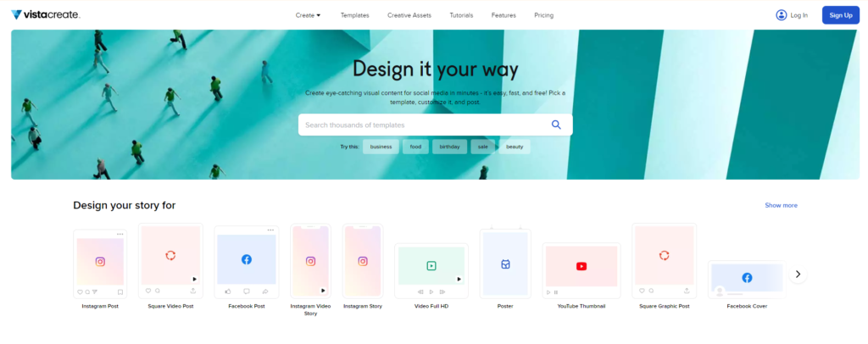Pick the Video Full HD format
The image size is (868, 344).
coord(431,266)
